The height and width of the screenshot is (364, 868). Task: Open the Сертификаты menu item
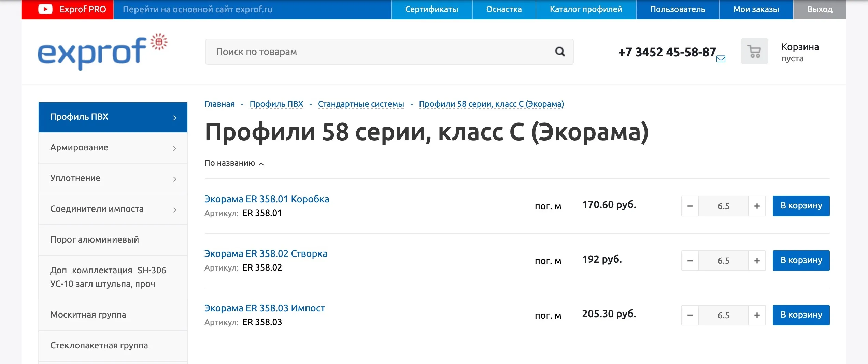point(431,10)
